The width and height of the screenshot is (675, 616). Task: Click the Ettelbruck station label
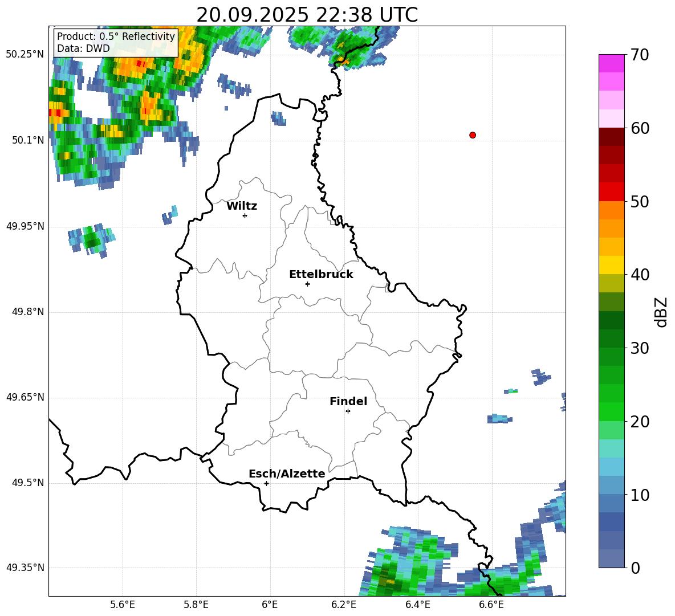(321, 275)
